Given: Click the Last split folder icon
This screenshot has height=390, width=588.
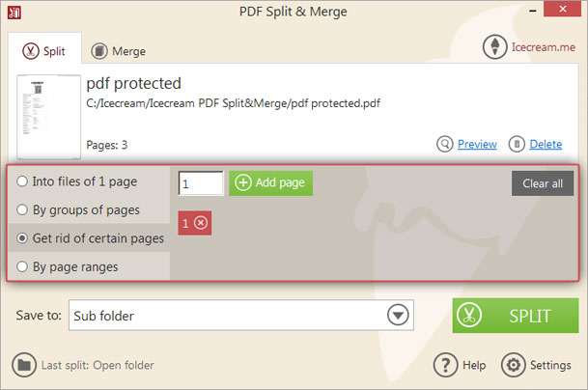Looking at the screenshot, I should (x=24, y=365).
